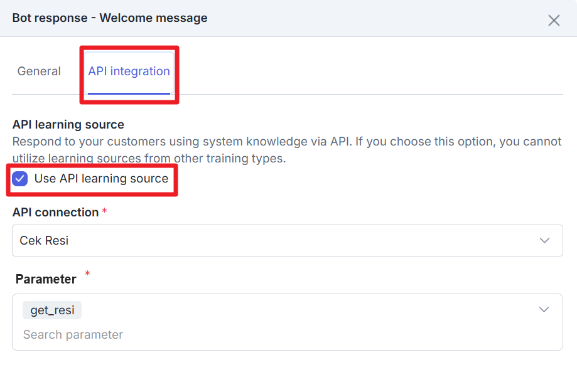Click the "API learning source" section heading

point(68,125)
